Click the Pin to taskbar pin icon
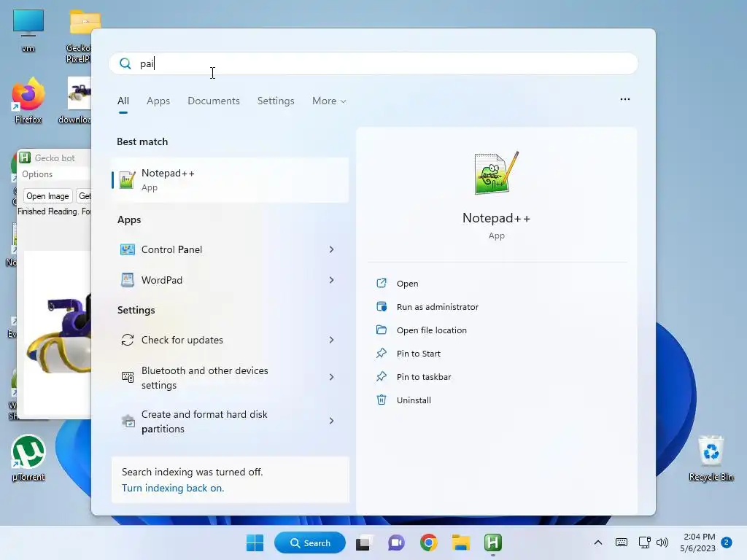The width and height of the screenshot is (747, 560). point(381,377)
